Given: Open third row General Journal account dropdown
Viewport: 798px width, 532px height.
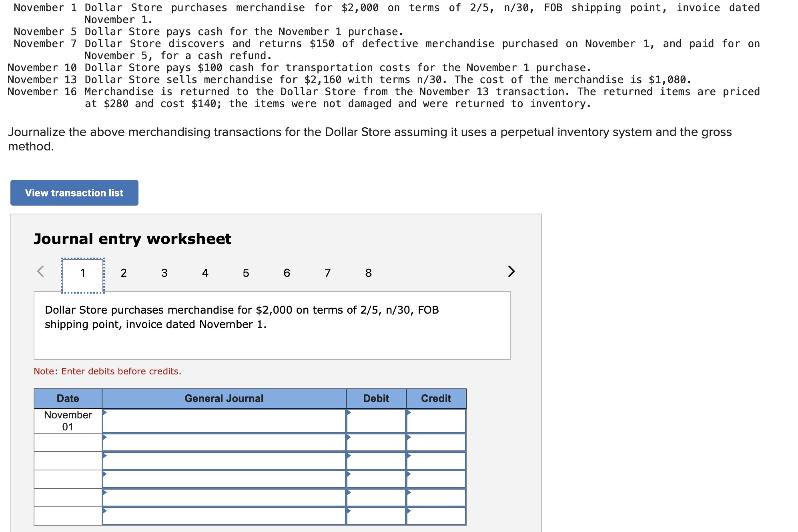Looking at the screenshot, I should click(224, 461).
